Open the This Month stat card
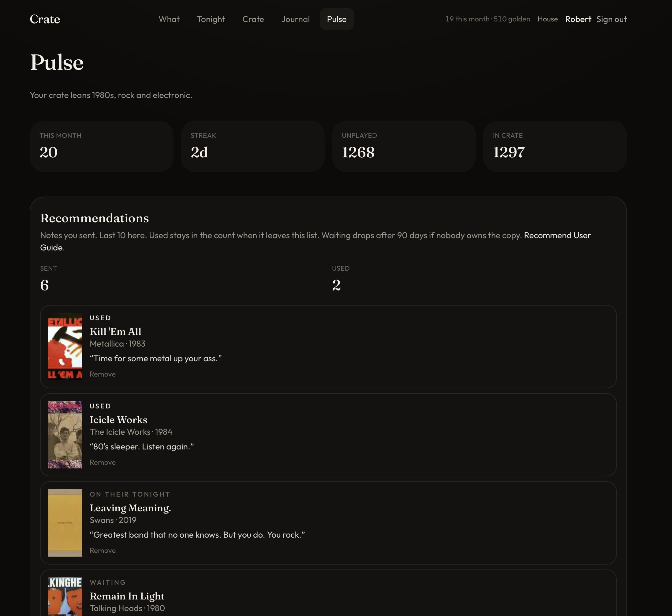 click(x=101, y=146)
